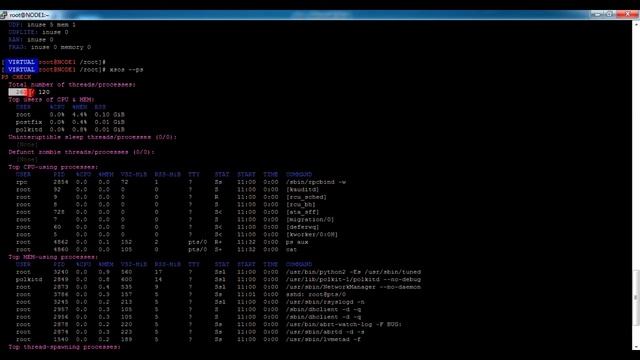The width and height of the screenshot is (640, 360).
Task: Click the 'postfix' user row
Action: pyautogui.click(x=70, y=122)
